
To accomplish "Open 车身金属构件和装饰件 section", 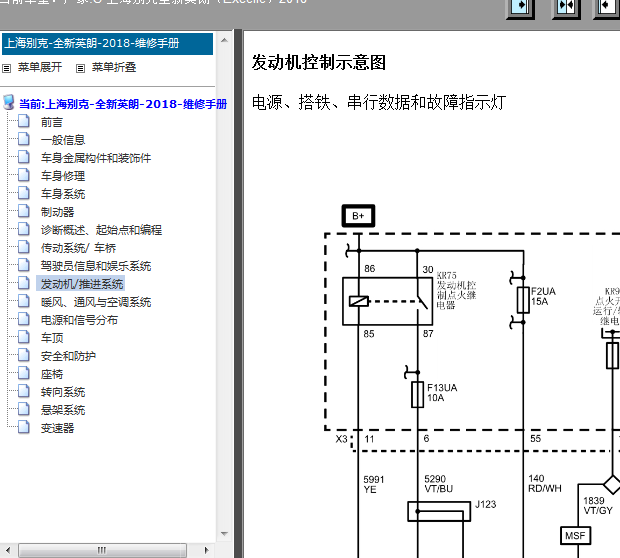I will click(96, 158).
